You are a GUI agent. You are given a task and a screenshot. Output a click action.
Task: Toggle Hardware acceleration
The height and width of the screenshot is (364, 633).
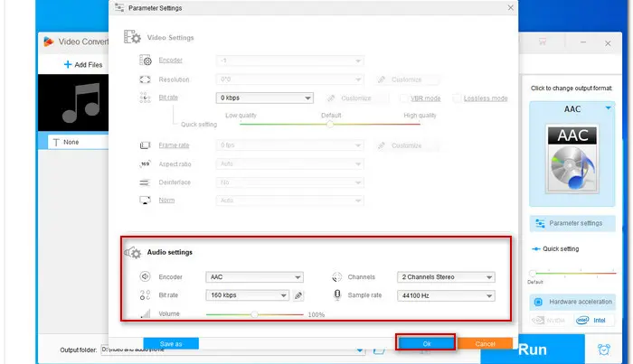coord(572,302)
